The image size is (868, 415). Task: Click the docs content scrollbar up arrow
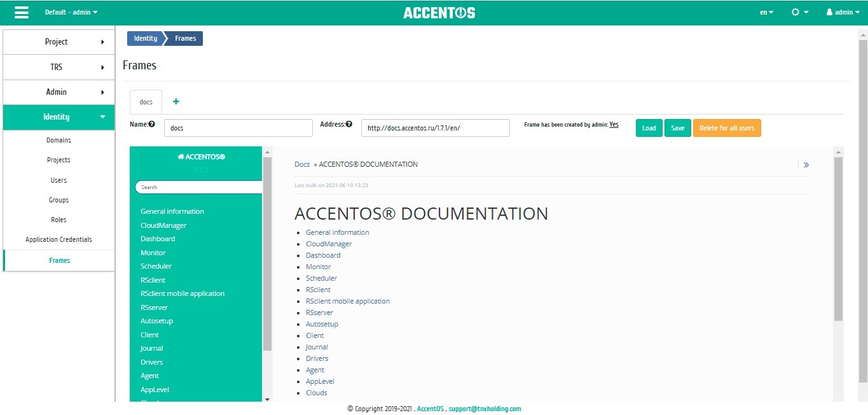pyautogui.click(x=838, y=151)
